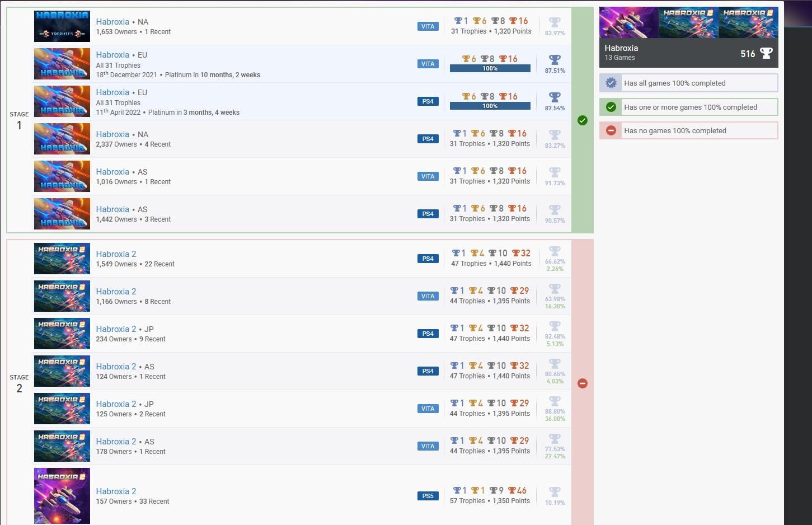This screenshot has width=812, height=525.
Task: Click VITA badge on Habroxia 2 JP 125 owners row
Action: click(428, 409)
